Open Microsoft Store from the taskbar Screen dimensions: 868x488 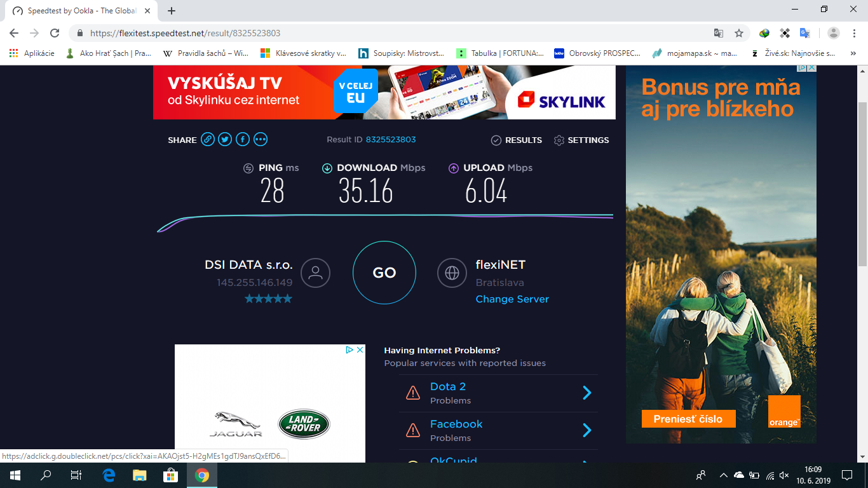click(x=171, y=475)
